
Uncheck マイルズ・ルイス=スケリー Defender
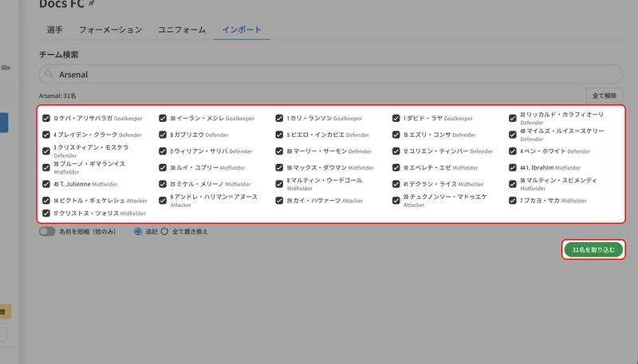click(x=513, y=135)
